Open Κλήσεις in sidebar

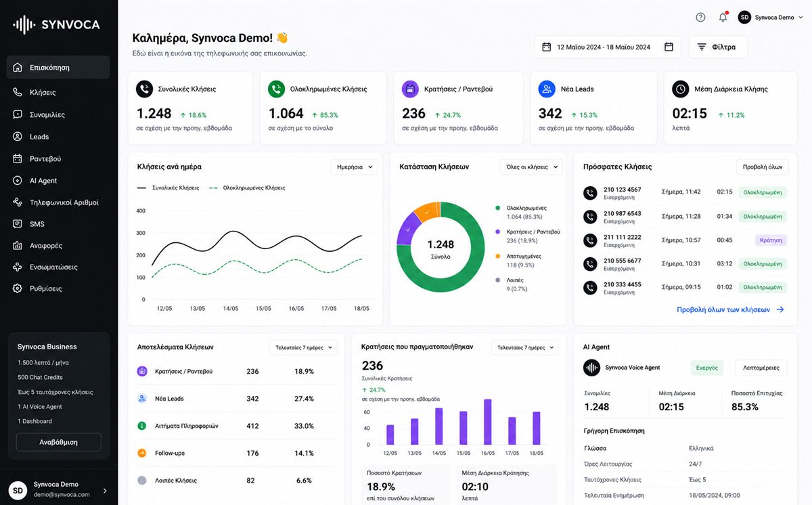point(58,92)
